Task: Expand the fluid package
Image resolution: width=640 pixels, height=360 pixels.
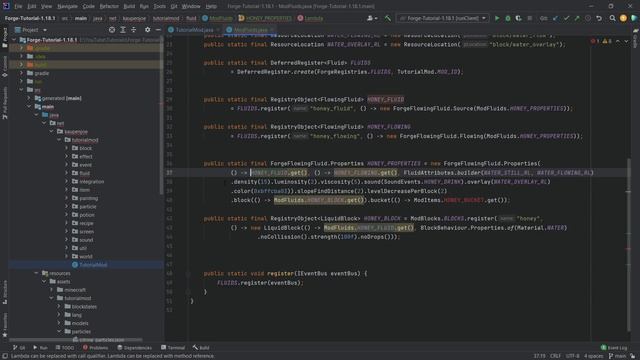Action: click(x=67, y=173)
